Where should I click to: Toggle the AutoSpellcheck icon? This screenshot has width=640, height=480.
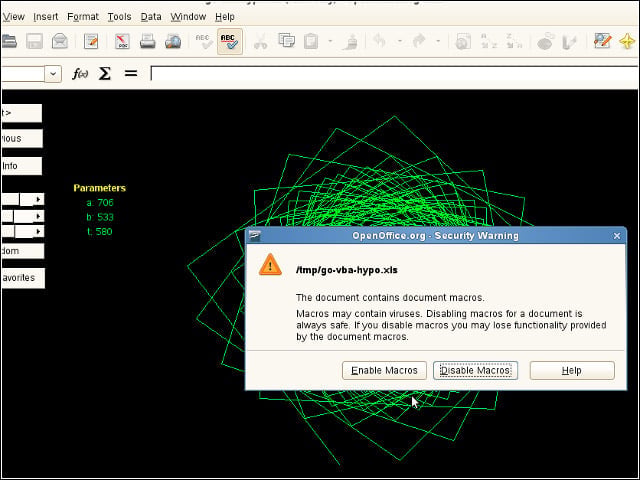(x=230, y=41)
